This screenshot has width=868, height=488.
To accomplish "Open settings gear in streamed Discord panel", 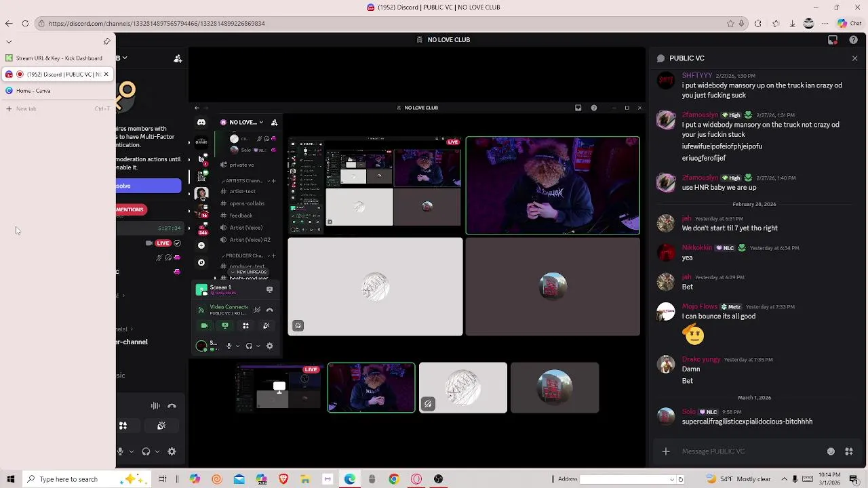I will [x=269, y=346].
